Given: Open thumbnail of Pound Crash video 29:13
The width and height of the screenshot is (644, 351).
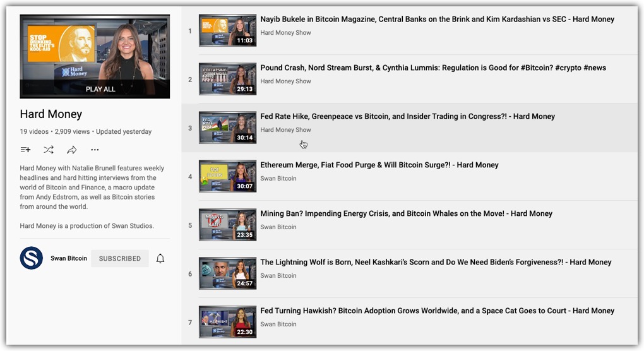Looking at the screenshot, I should point(227,80).
